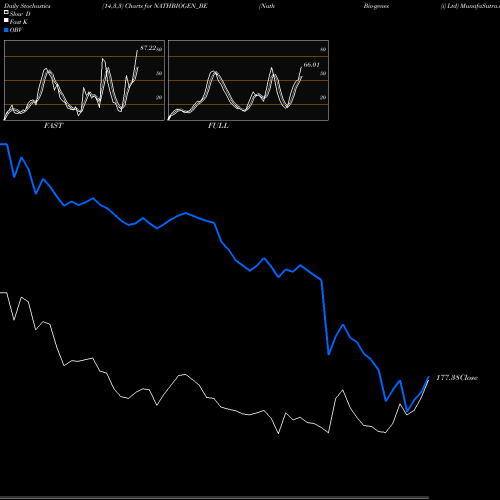Open the FULL stochastic chart panel
Viewport: 500px width, 500px height.
point(248,80)
